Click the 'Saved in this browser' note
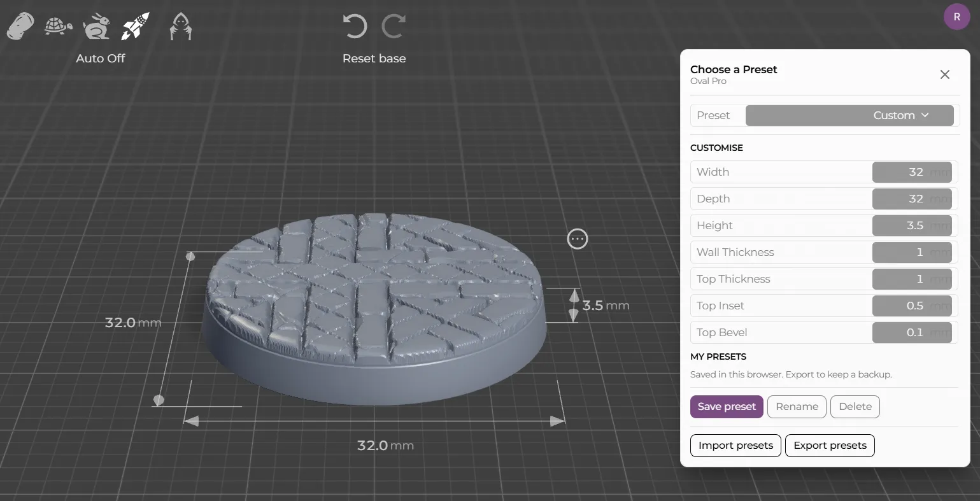980x501 pixels. (x=791, y=374)
